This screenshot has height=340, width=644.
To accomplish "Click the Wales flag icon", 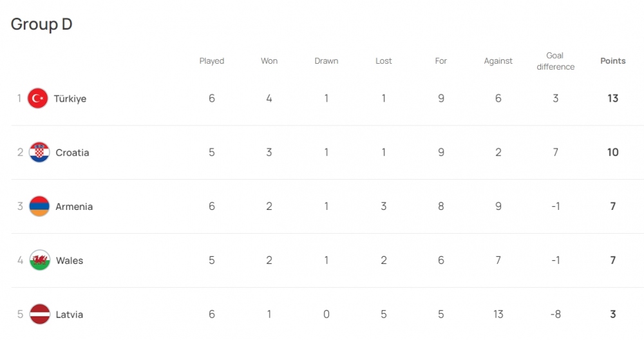I will pos(39,261).
